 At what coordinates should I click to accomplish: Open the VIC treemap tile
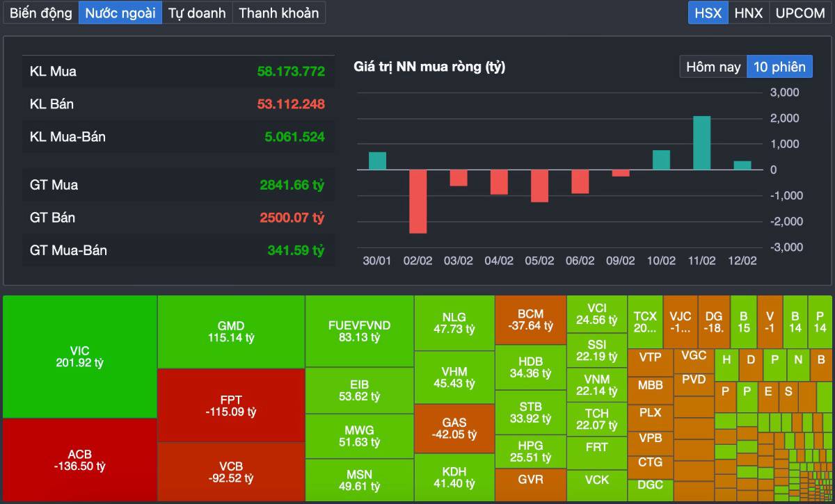[x=80, y=357]
